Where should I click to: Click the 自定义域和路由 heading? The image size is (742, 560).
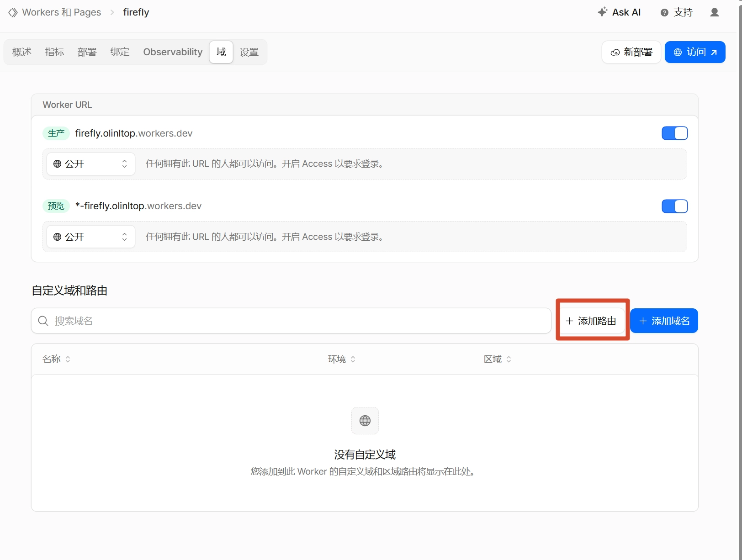pos(69,291)
